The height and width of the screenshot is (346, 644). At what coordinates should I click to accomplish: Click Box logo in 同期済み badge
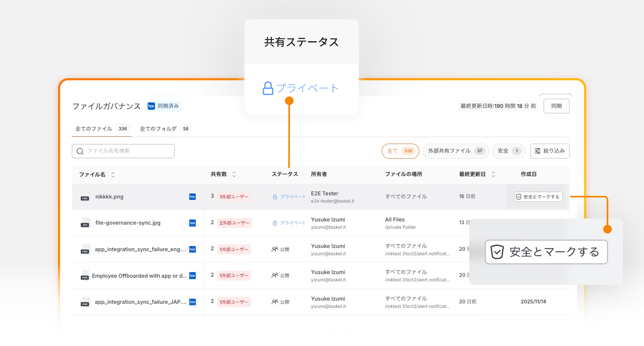pyautogui.click(x=151, y=106)
